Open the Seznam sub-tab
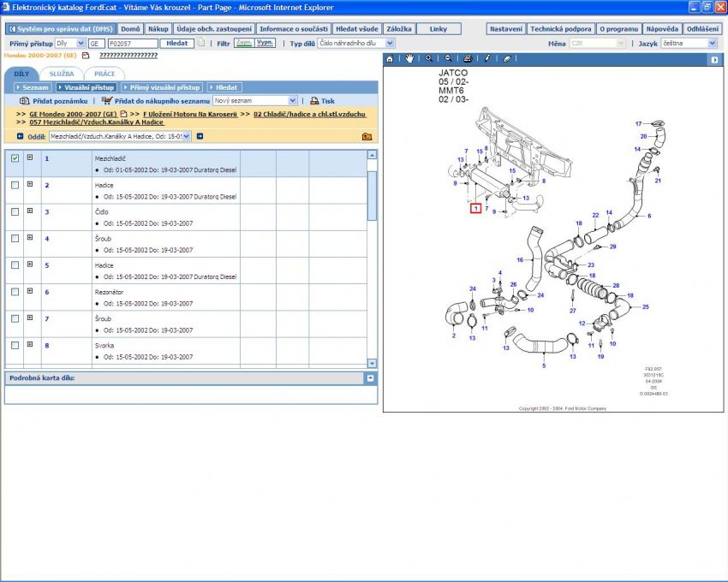This screenshot has width=728, height=582. [x=32, y=87]
